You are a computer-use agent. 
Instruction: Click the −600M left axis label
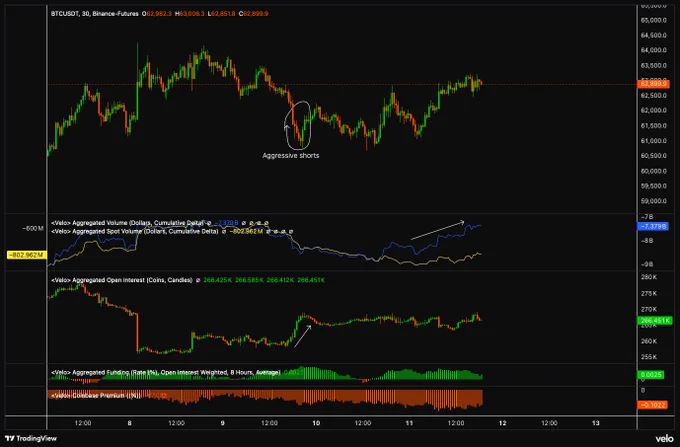(33, 228)
